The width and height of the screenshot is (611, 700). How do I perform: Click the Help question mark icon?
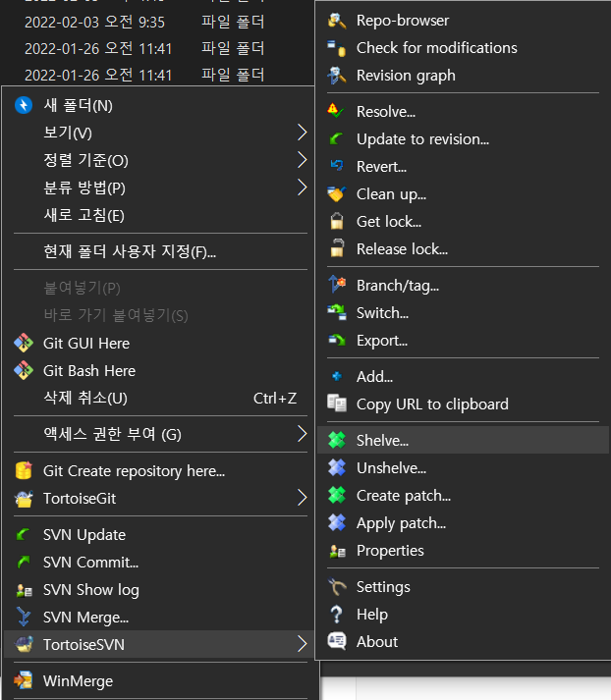[x=336, y=615]
